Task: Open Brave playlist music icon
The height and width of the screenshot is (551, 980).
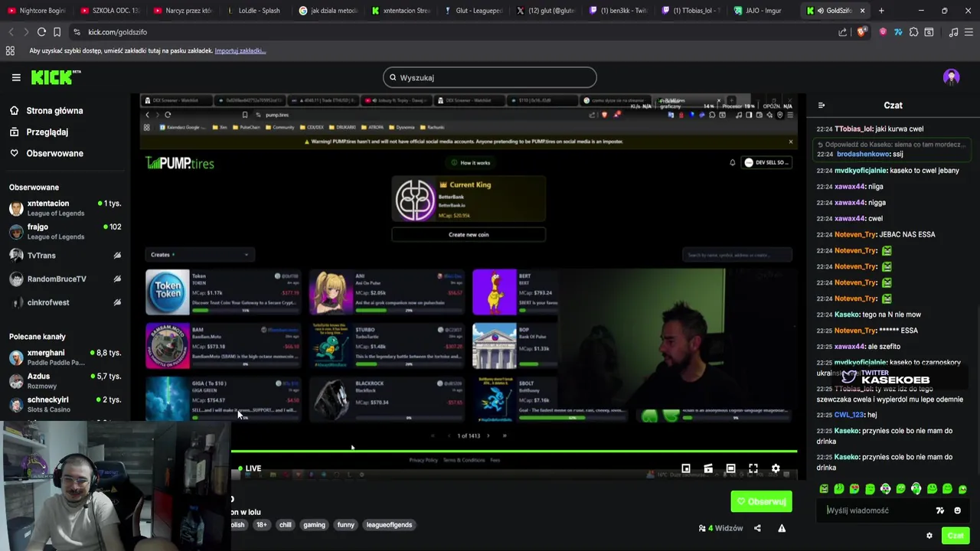Action: tap(953, 32)
